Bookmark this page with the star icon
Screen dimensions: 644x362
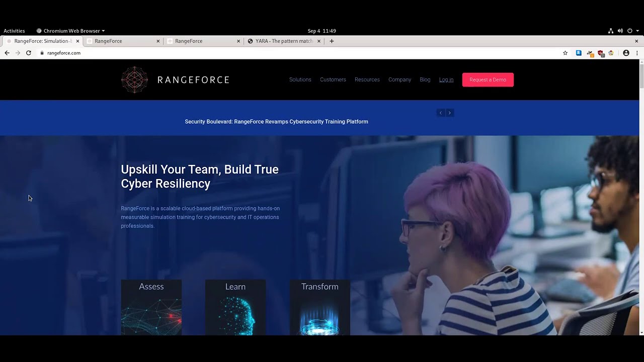[x=565, y=53]
